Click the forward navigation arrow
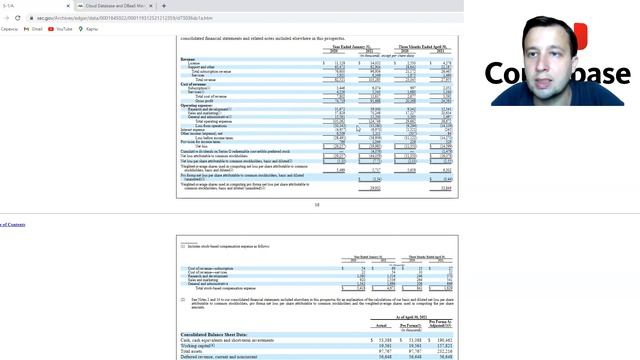 click(7, 18)
